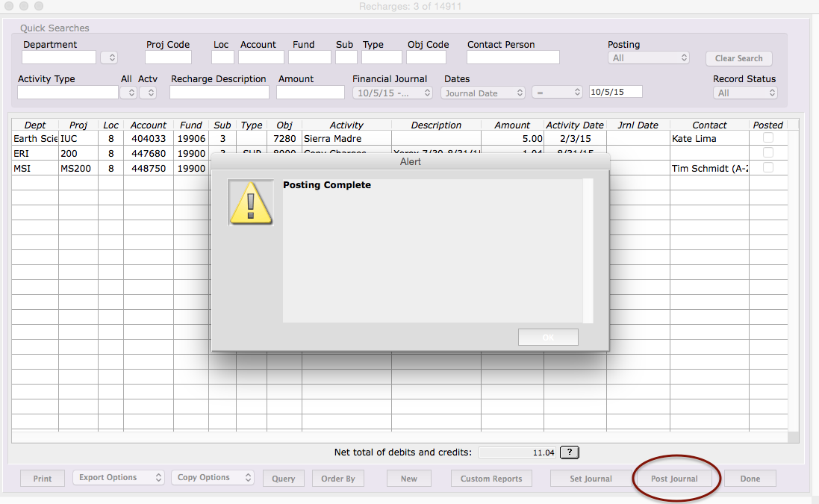Click the Recharge Description input field

click(x=219, y=93)
